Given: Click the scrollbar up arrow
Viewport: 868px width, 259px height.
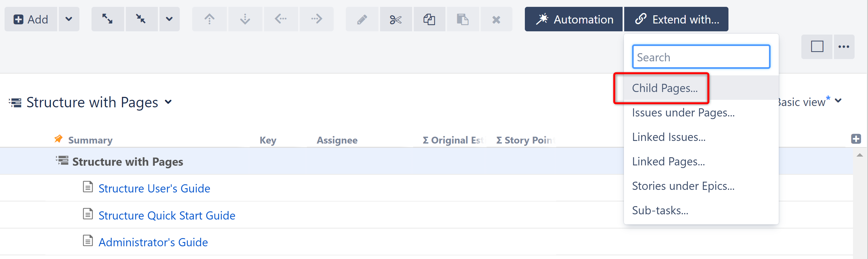Looking at the screenshot, I should [860, 155].
